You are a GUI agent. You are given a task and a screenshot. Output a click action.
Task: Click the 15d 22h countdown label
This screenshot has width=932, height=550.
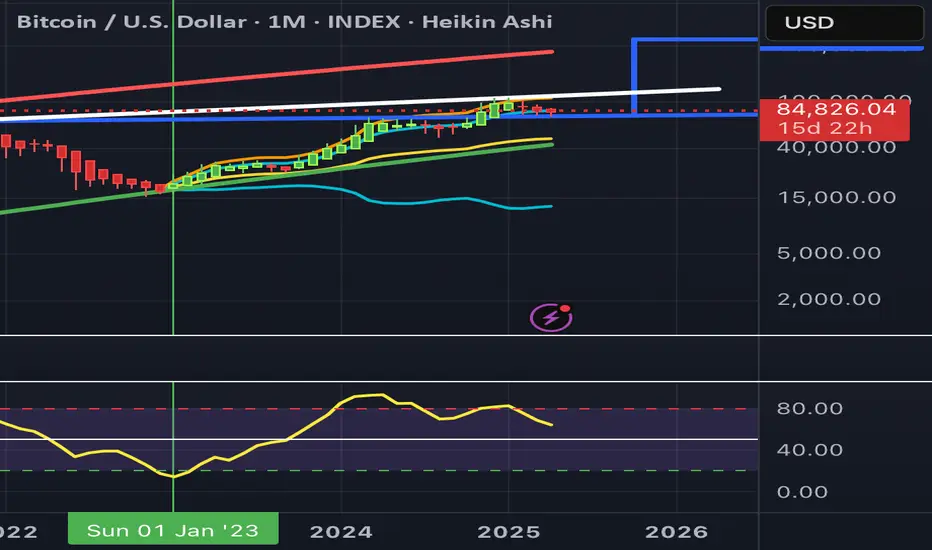tap(824, 128)
